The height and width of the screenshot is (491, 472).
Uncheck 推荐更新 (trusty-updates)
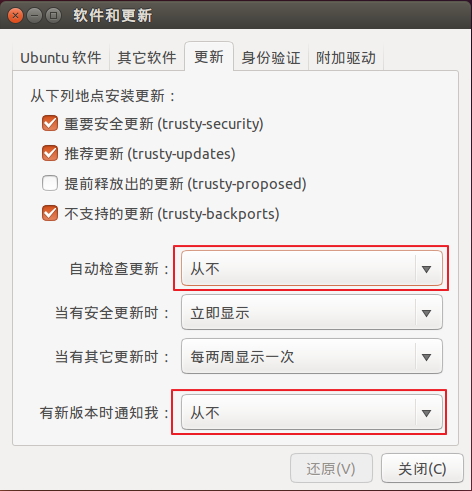click(x=50, y=153)
